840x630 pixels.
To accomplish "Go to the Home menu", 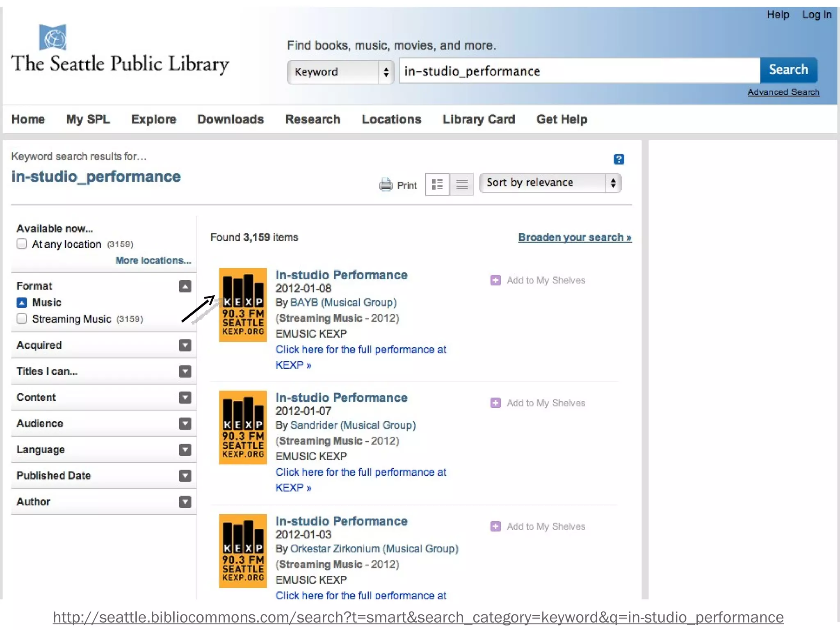I will click(28, 119).
